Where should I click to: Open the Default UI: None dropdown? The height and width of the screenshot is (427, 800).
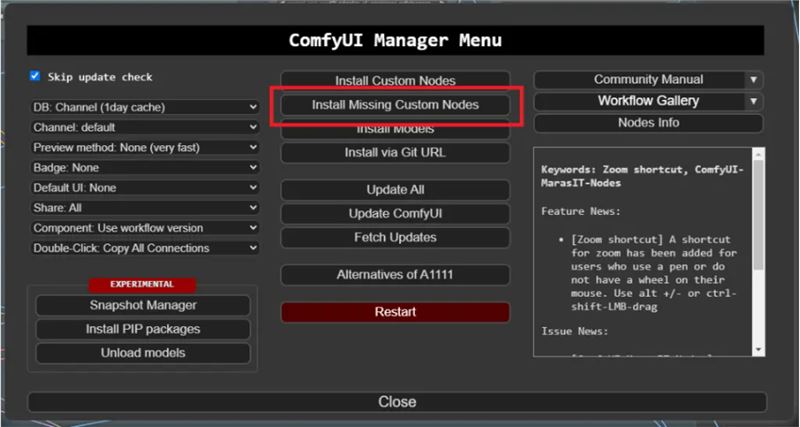pyautogui.click(x=145, y=188)
